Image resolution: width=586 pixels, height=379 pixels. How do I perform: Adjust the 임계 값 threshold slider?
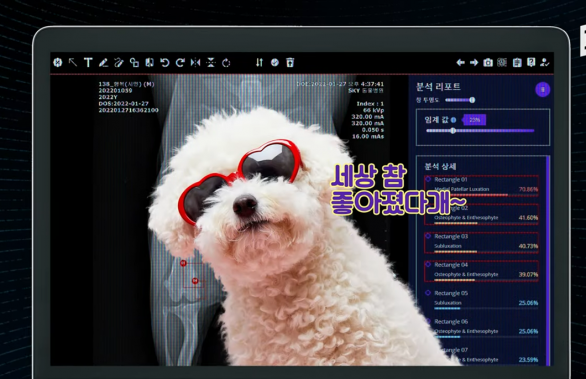[480, 131]
